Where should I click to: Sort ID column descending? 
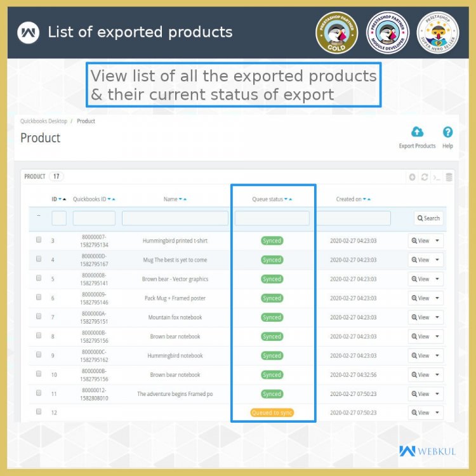pos(60,199)
